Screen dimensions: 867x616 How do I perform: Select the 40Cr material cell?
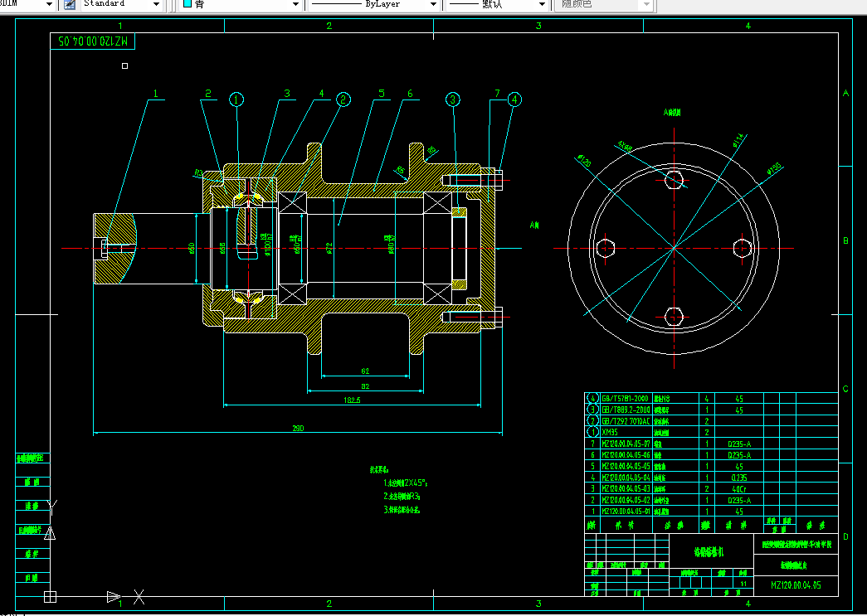739,489
